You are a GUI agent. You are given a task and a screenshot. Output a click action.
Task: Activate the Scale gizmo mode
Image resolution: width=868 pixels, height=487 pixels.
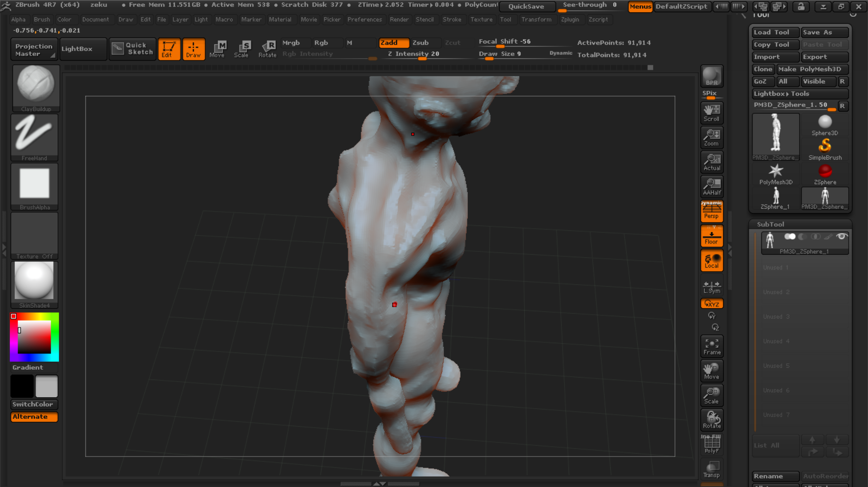point(242,49)
